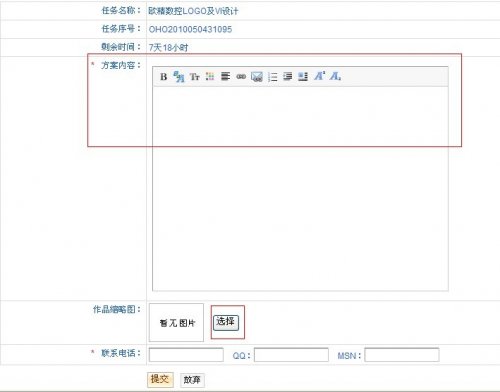500x392 pixels.
Task: Click the 任务序号 label
Action: (121, 29)
